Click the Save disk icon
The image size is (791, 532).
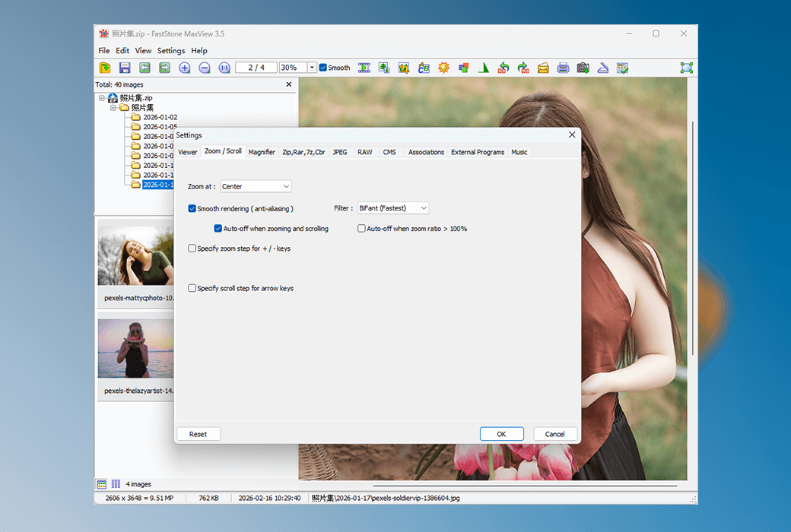tap(125, 68)
